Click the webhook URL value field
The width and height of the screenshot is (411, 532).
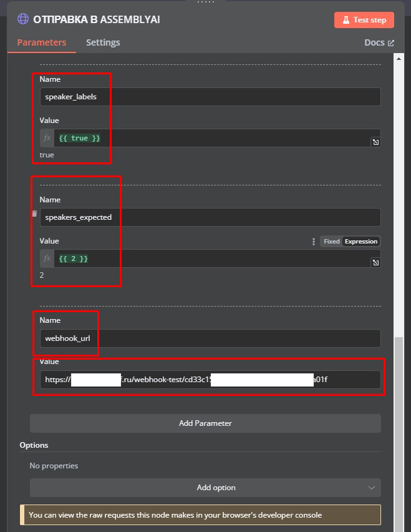click(x=210, y=380)
